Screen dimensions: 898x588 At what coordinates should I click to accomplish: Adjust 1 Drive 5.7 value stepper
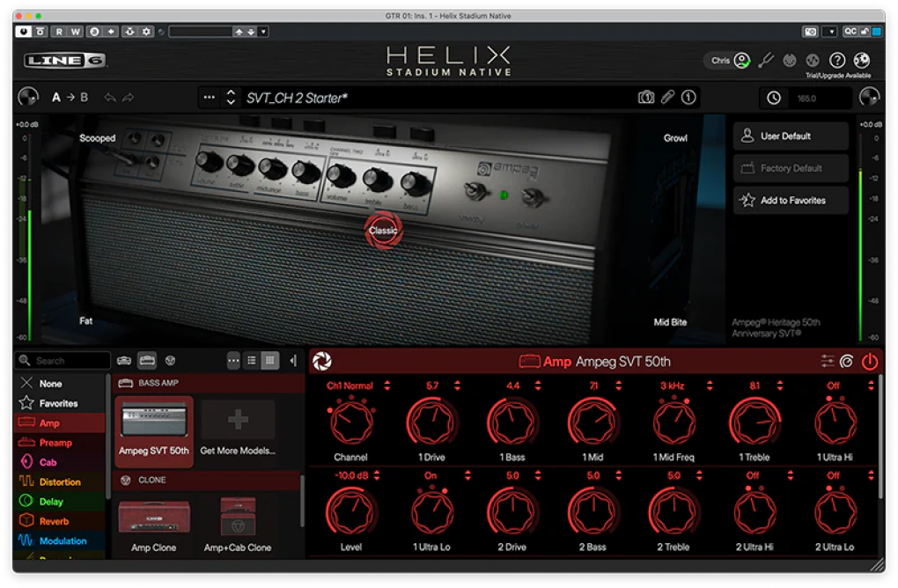point(457,386)
